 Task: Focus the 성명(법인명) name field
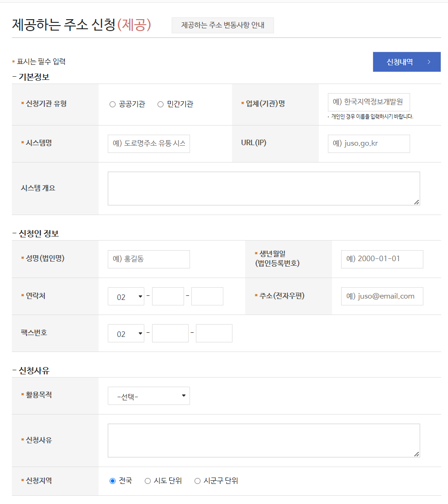click(x=149, y=259)
